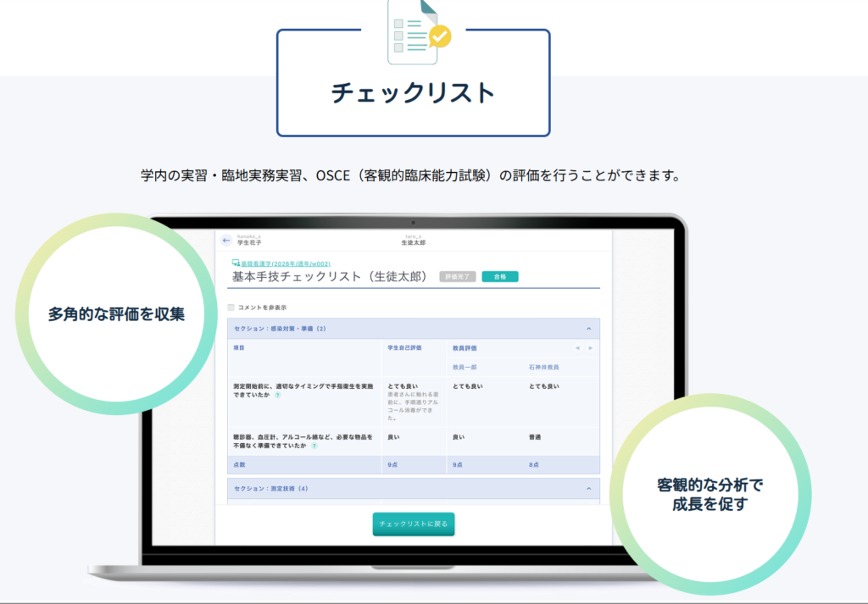Click the teal 合格 status badge
Viewport: 868px width, 604px height.
[x=499, y=276]
